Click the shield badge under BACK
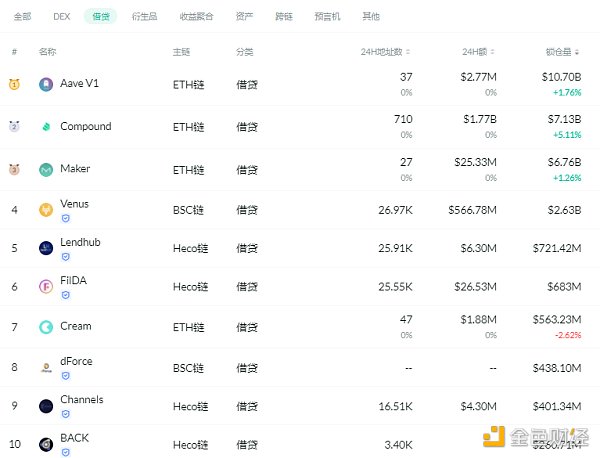 [x=65, y=453]
